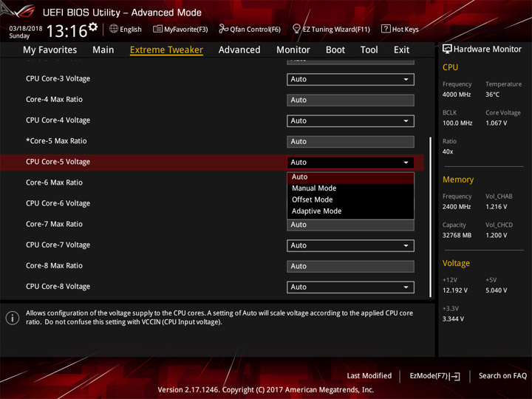Open the Tool tab
The image size is (532, 399).
tap(369, 50)
